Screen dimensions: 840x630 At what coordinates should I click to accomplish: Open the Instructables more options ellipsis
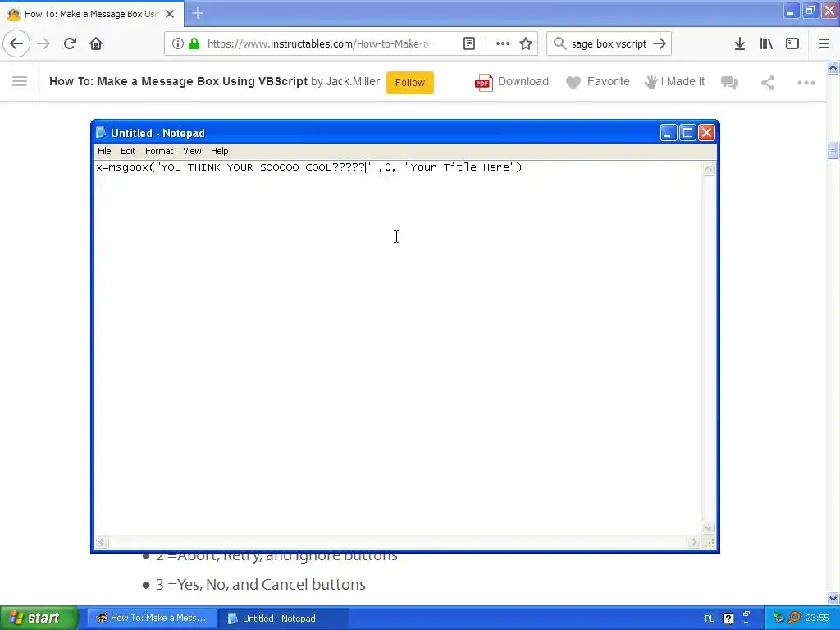[x=806, y=83]
